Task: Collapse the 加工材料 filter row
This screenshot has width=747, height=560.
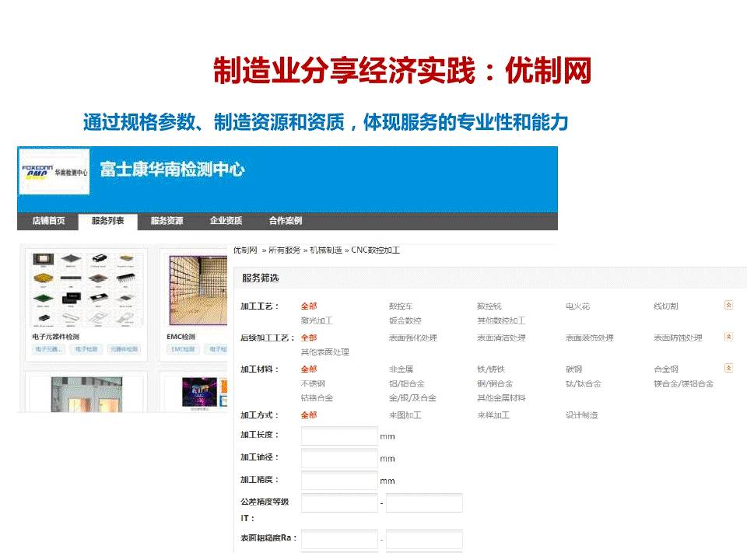Action: [x=728, y=368]
